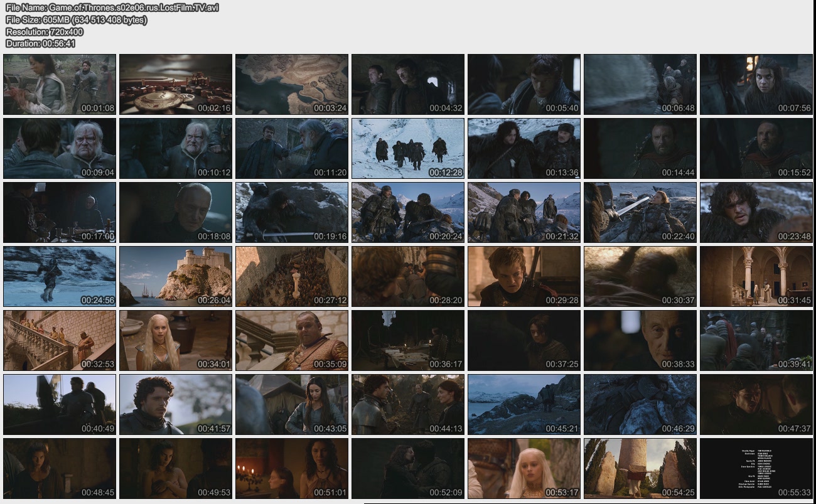Choose the sword-on-rocks frame at 00:22:40

click(x=640, y=213)
